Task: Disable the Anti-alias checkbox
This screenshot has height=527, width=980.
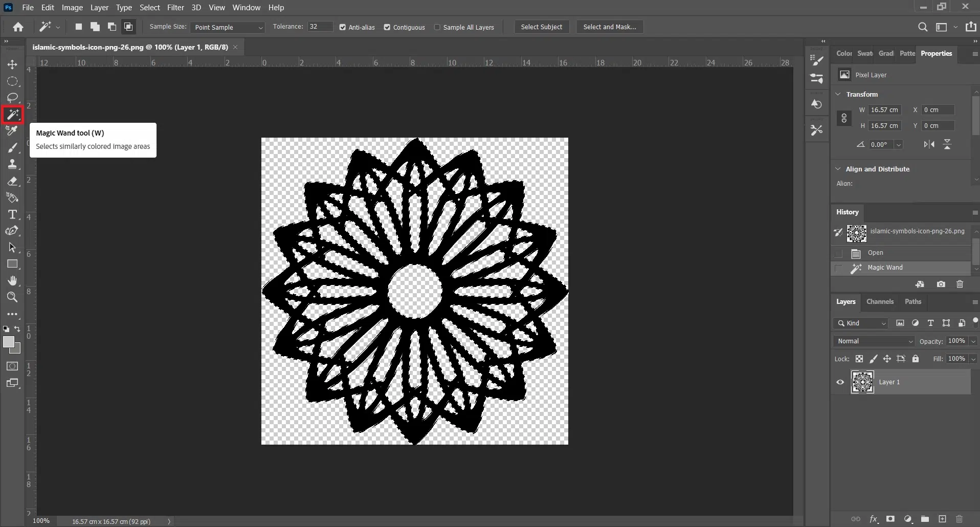Action: click(343, 27)
